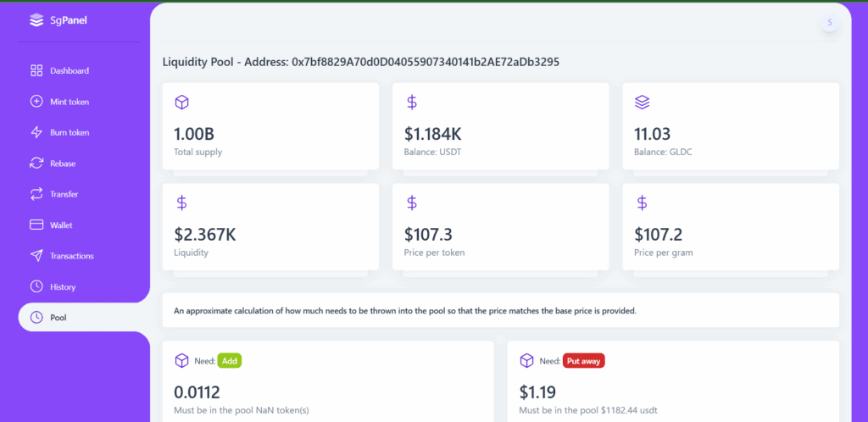868x422 pixels.
Task: Click the Rebase refresh arrows icon
Action: coord(36,164)
